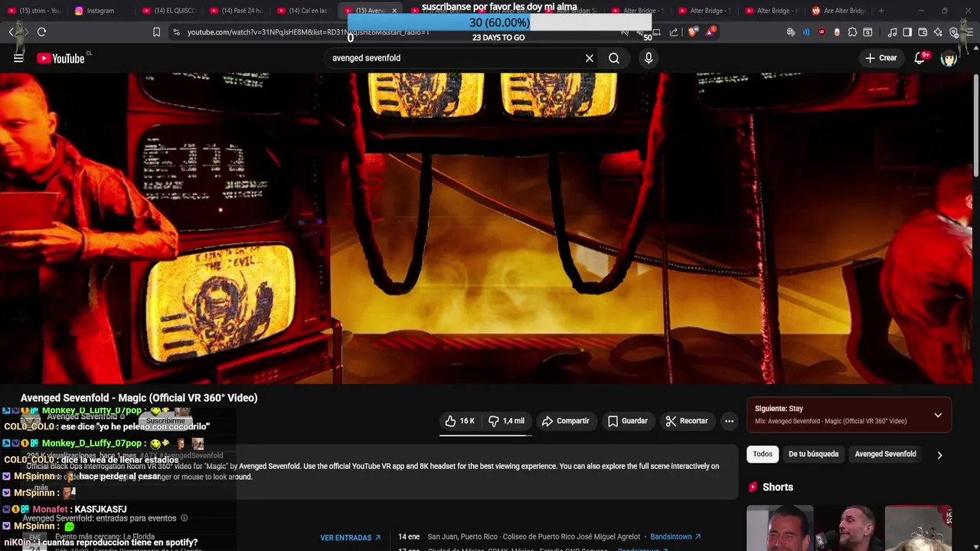Open blue sound-wave extension icon
Screen dimensions: 980x551
tap(806, 32)
